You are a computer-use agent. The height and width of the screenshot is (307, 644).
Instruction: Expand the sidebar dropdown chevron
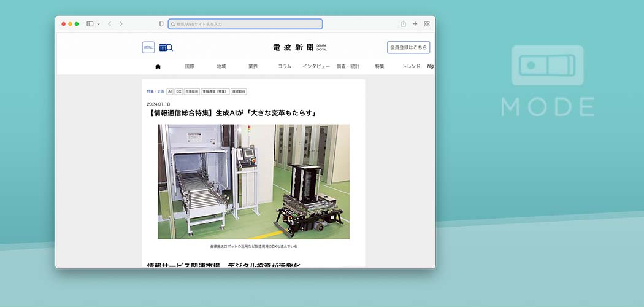pos(98,24)
